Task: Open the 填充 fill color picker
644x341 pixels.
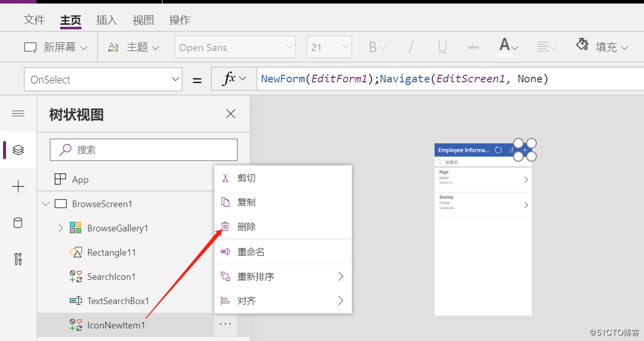Action: pos(602,46)
